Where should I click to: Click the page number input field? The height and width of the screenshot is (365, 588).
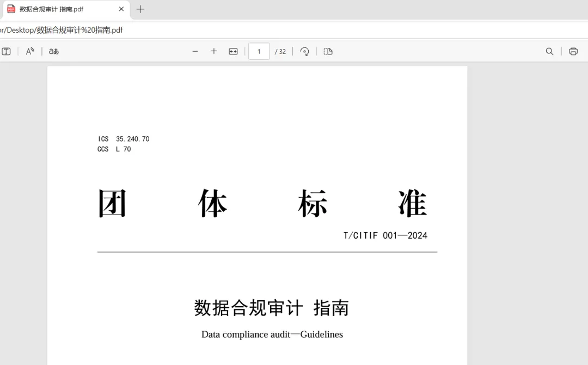point(259,51)
